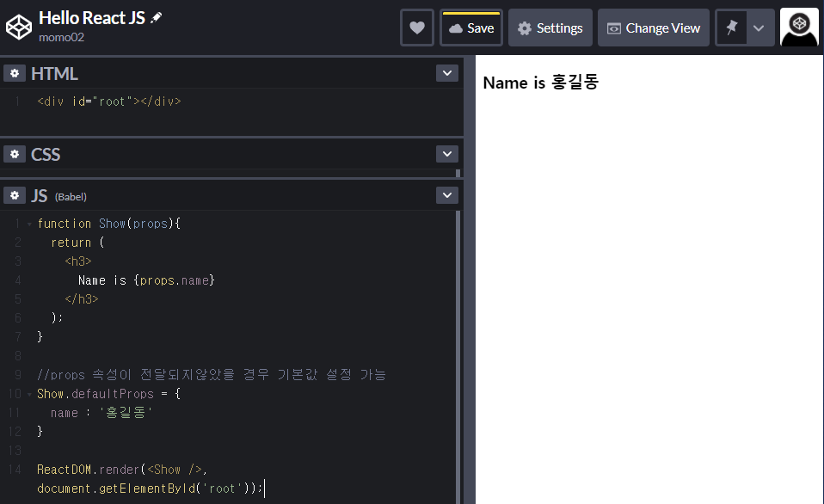Open pen Settings
The height and width of the screenshot is (504, 824).
pos(550,28)
